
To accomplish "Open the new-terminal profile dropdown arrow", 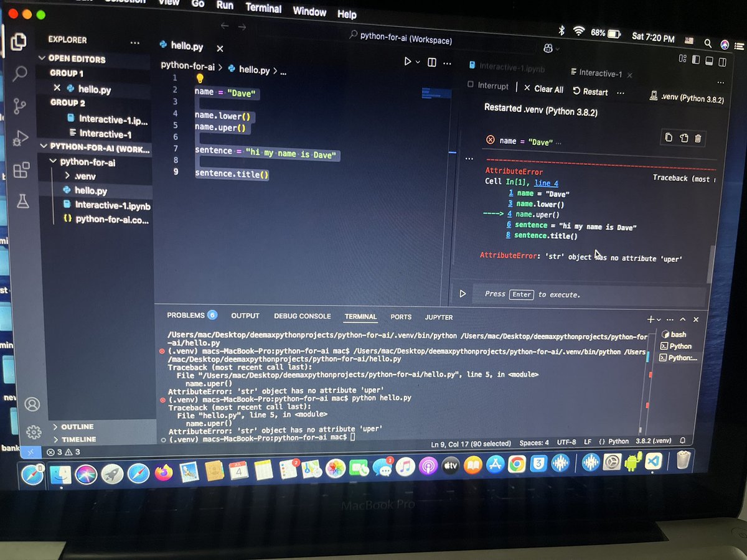I will [x=660, y=320].
